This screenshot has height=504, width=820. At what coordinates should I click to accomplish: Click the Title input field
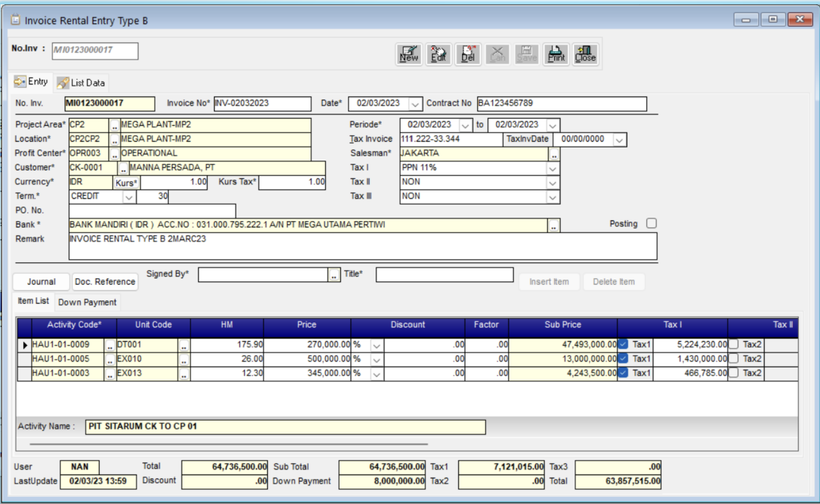(x=444, y=275)
